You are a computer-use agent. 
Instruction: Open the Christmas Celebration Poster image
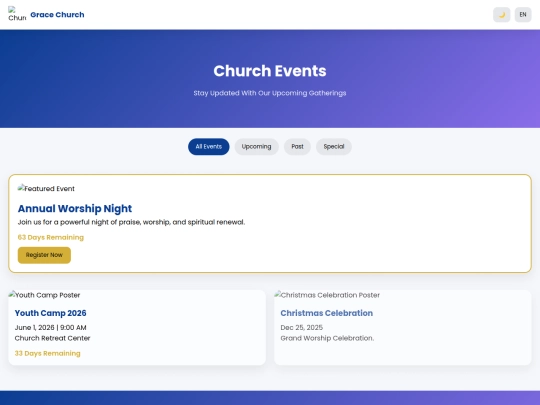click(327, 295)
